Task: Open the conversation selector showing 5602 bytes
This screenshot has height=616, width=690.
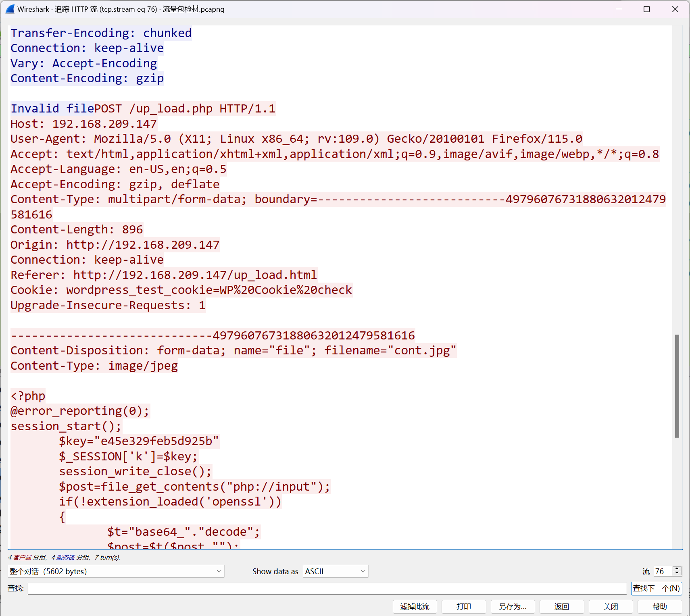Action: point(116,571)
